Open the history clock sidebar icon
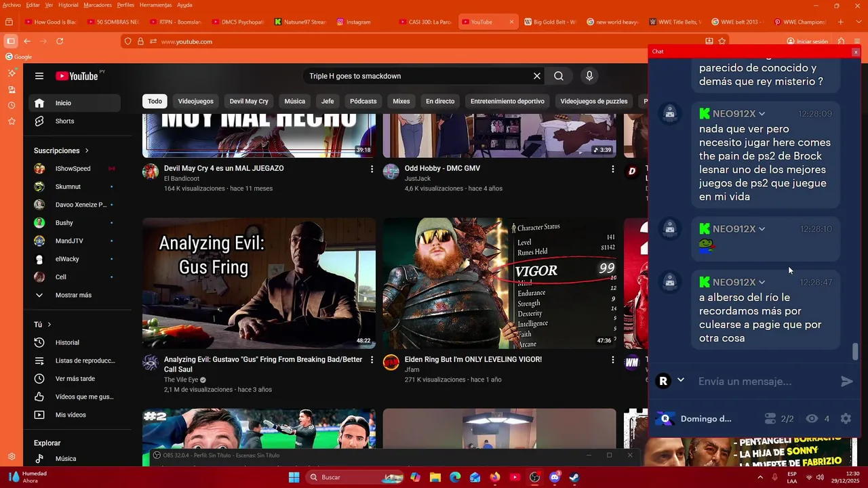The width and height of the screenshot is (868, 488). (x=12, y=105)
